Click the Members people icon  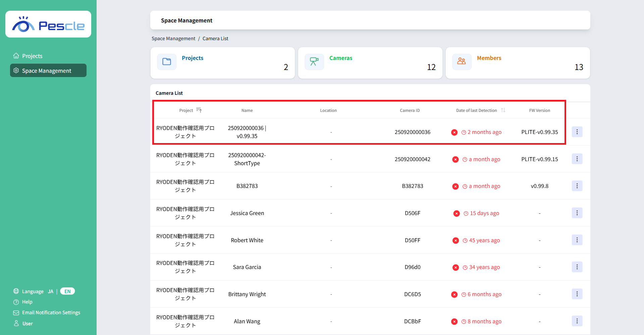462,62
